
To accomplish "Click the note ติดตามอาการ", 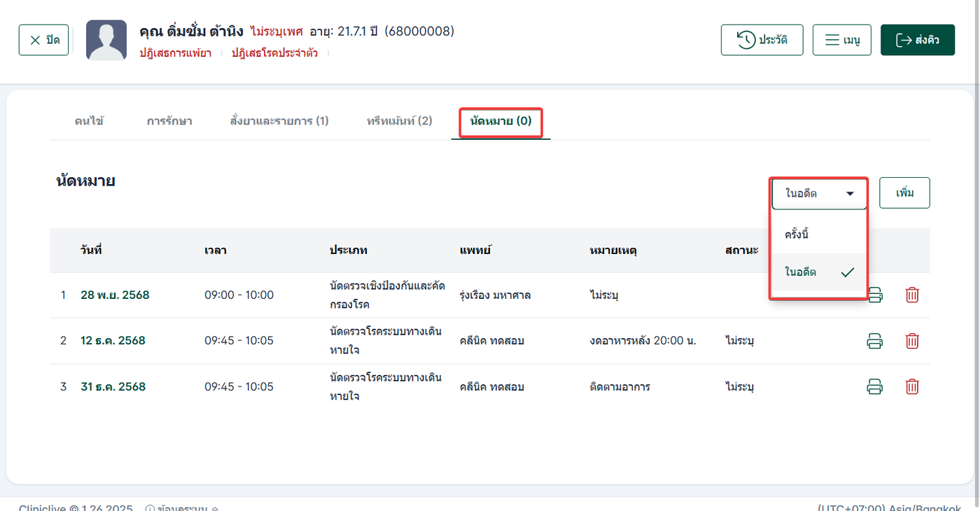I will (x=620, y=386).
